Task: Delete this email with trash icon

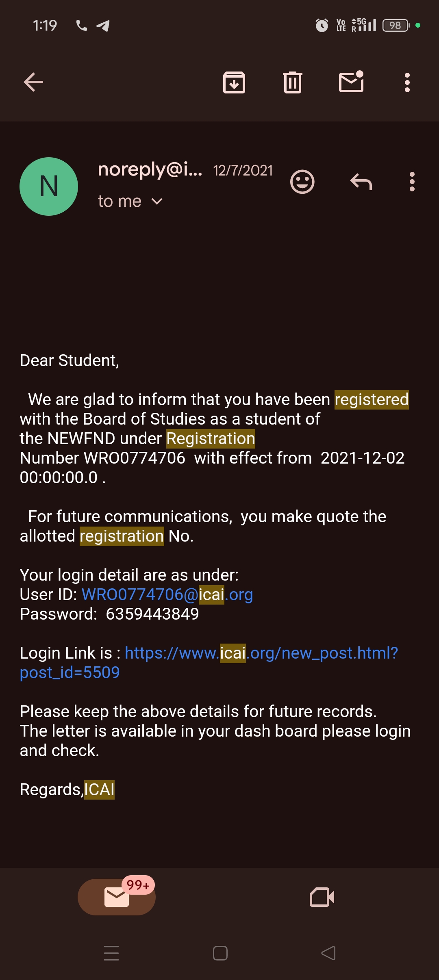Action: [293, 82]
